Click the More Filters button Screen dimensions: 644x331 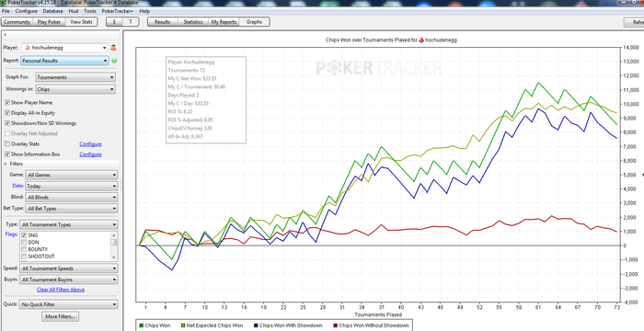(x=61, y=316)
